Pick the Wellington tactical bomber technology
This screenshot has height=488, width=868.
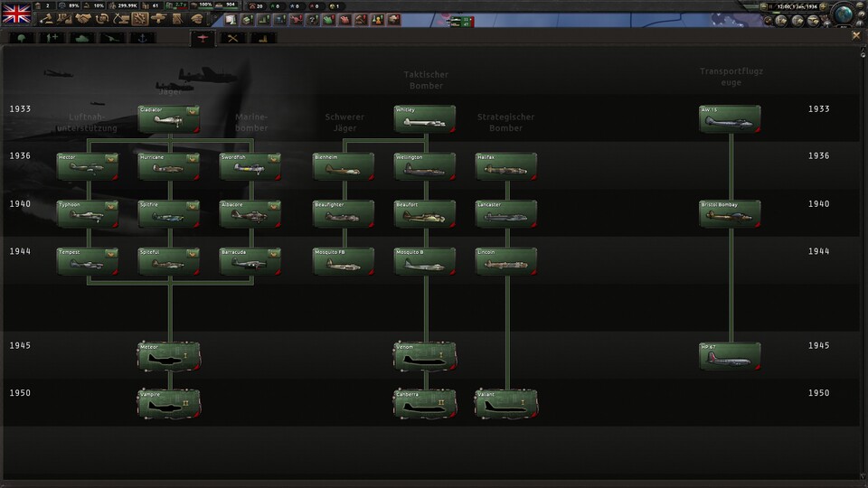click(x=424, y=165)
